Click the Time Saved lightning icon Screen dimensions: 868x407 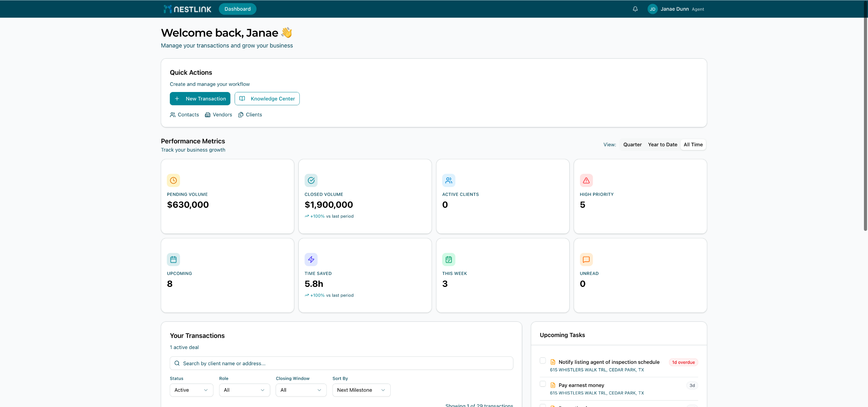coord(311,260)
